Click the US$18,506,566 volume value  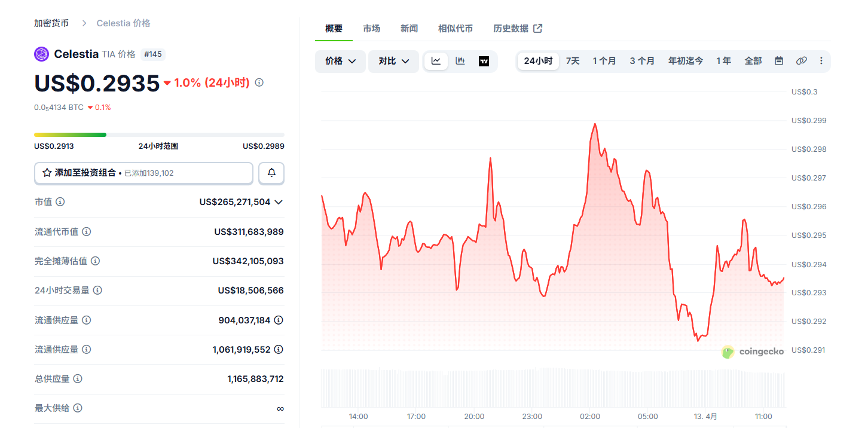250,290
